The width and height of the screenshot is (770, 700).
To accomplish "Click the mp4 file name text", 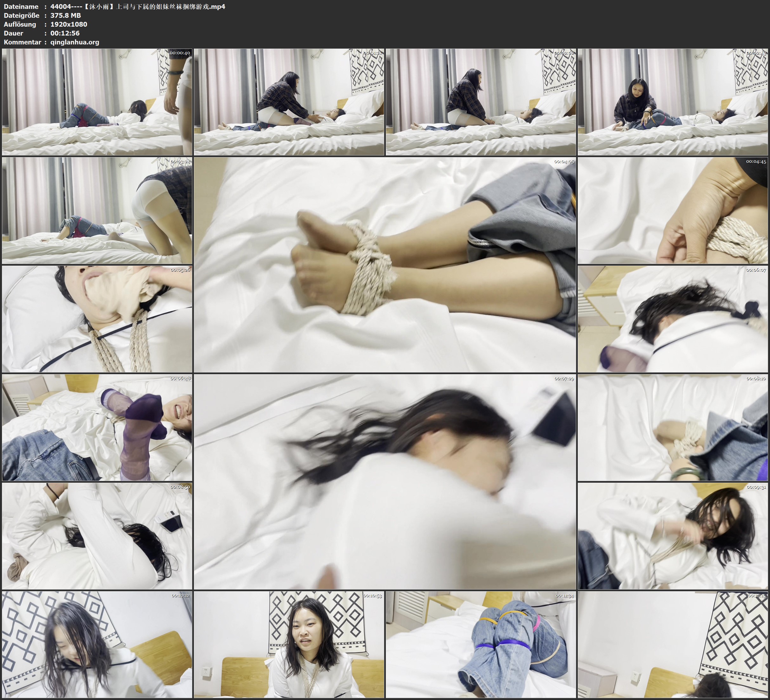I will (x=137, y=6).
